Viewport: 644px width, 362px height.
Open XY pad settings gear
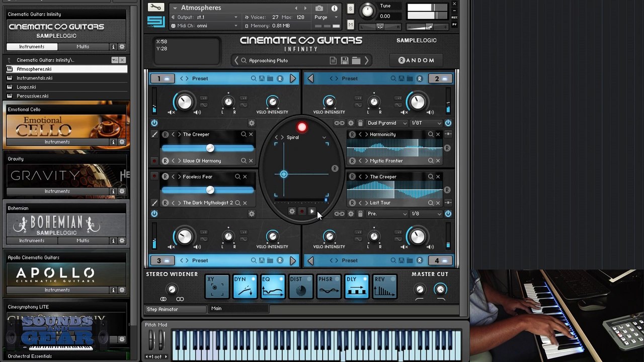[x=292, y=212]
